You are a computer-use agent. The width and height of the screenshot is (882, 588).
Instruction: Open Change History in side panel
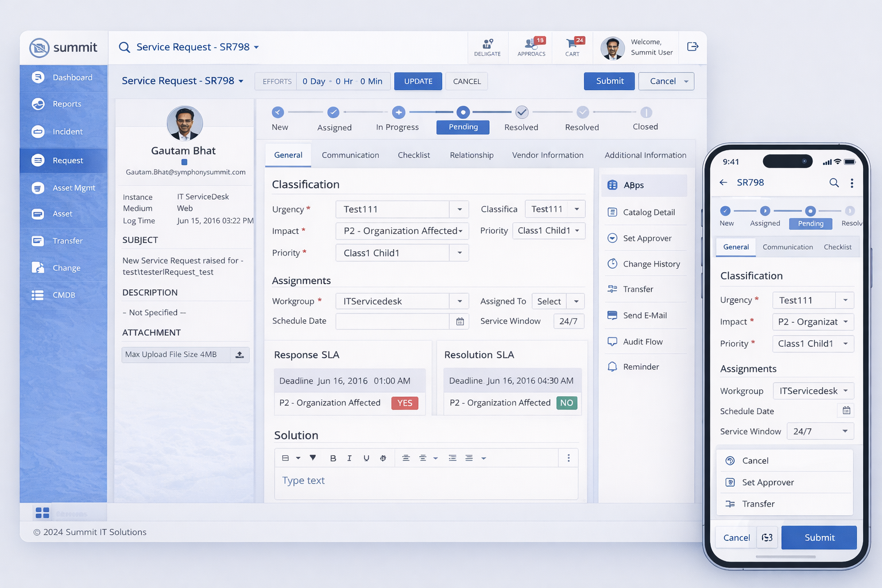[x=651, y=264]
